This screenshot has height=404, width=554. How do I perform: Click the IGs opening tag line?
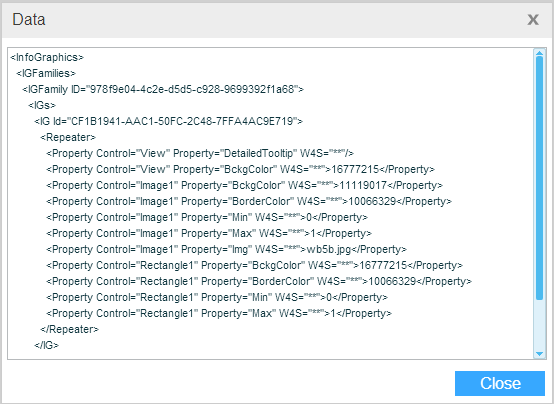click(x=42, y=105)
